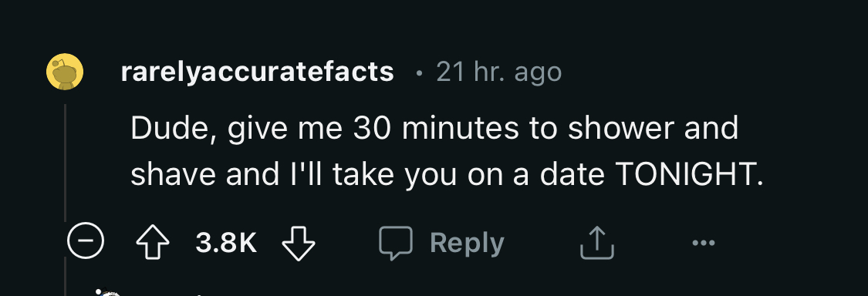Screen dimensions: 868x296
Task: Open the three-dot more options menu
Action: [704, 242]
